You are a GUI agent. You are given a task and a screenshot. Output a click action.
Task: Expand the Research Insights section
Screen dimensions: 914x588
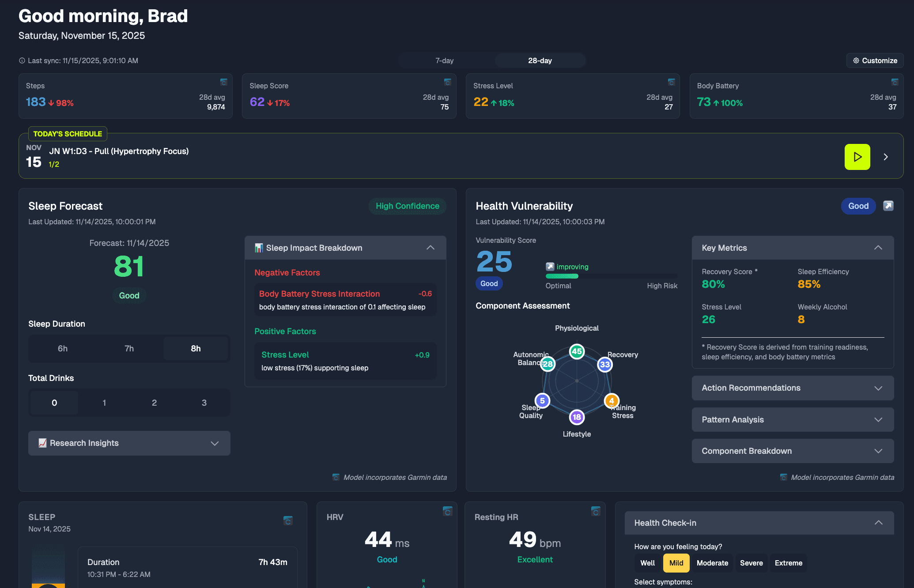[x=129, y=443]
